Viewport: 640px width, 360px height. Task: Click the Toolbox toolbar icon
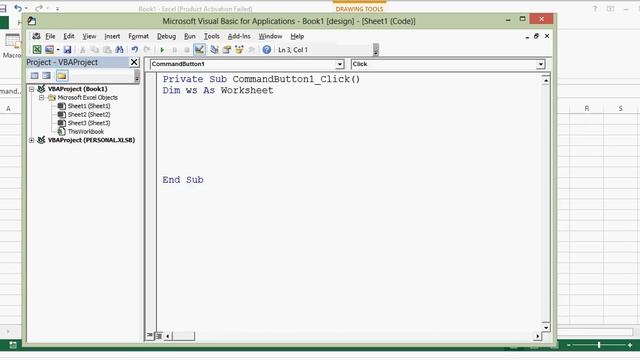coord(251,49)
